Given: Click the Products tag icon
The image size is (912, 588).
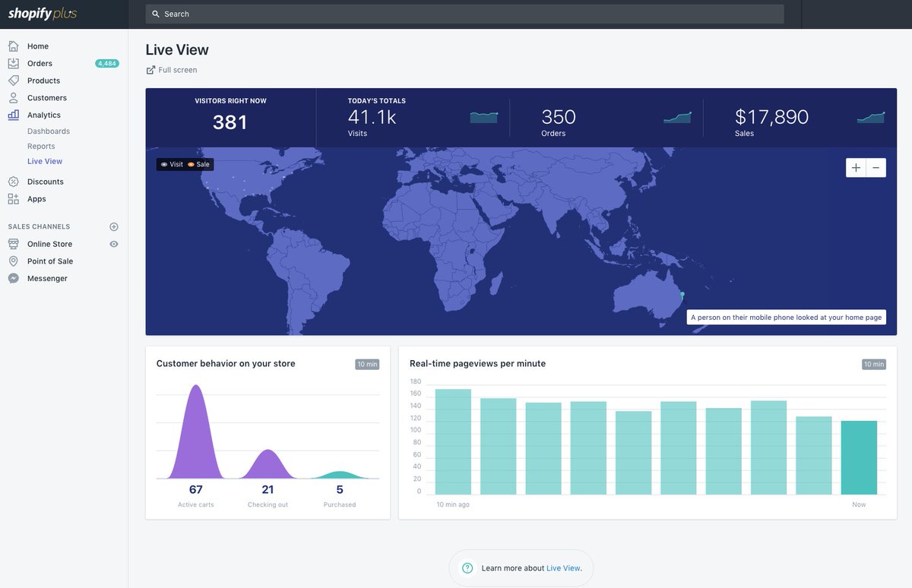Looking at the screenshot, I should (x=13, y=81).
